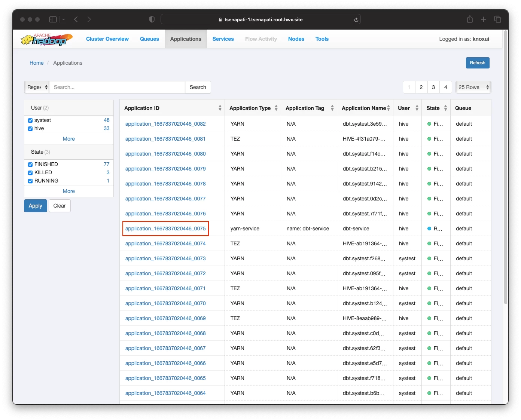Run search with the Search button
Image resolution: width=521 pixels, height=420 pixels.
pos(198,87)
